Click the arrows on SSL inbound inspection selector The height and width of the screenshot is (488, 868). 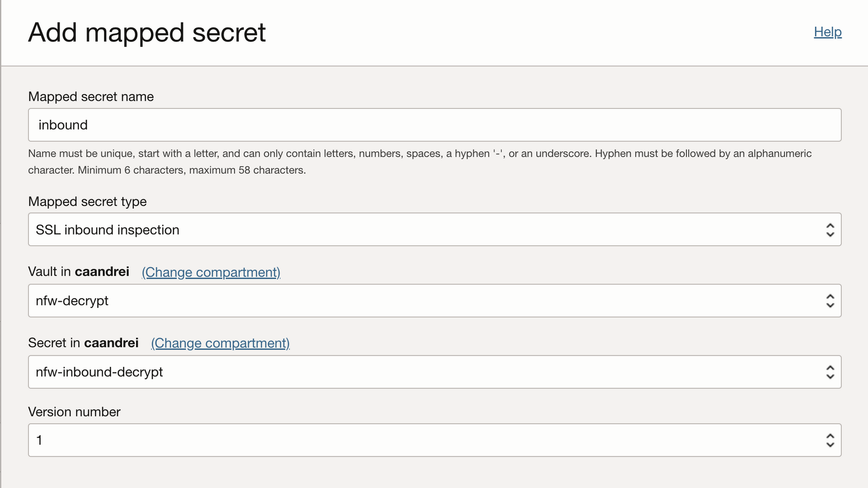(x=830, y=230)
